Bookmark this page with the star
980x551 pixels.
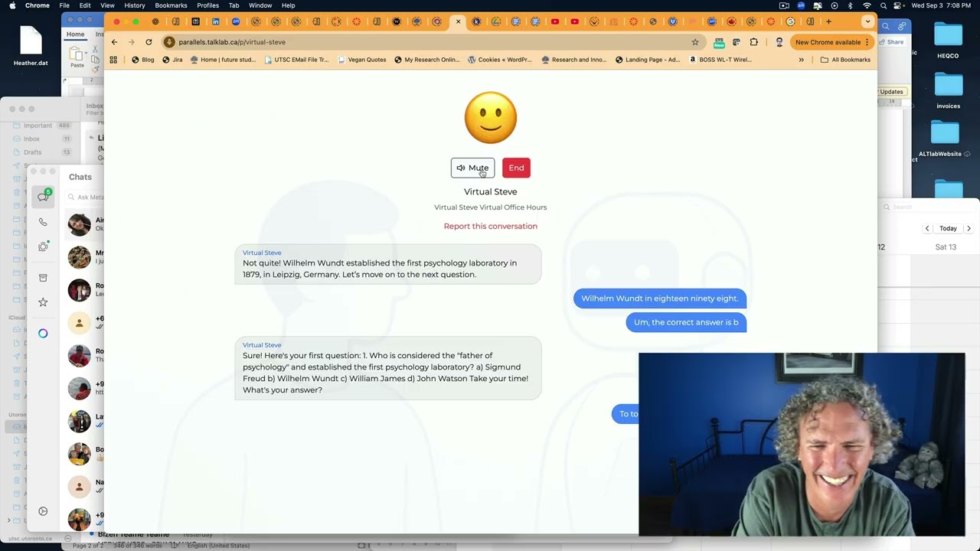[x=695, y=42]
